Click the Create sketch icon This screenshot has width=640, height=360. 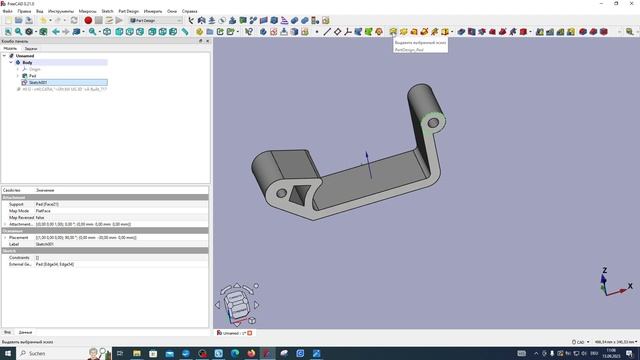tap(273, 31)
